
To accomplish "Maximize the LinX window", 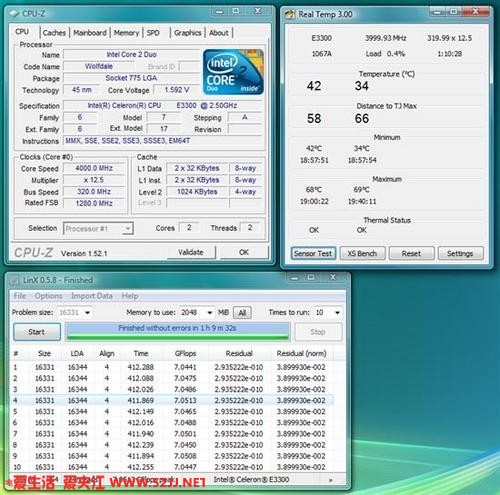I will pyautogui.click(x=311, y=277).
